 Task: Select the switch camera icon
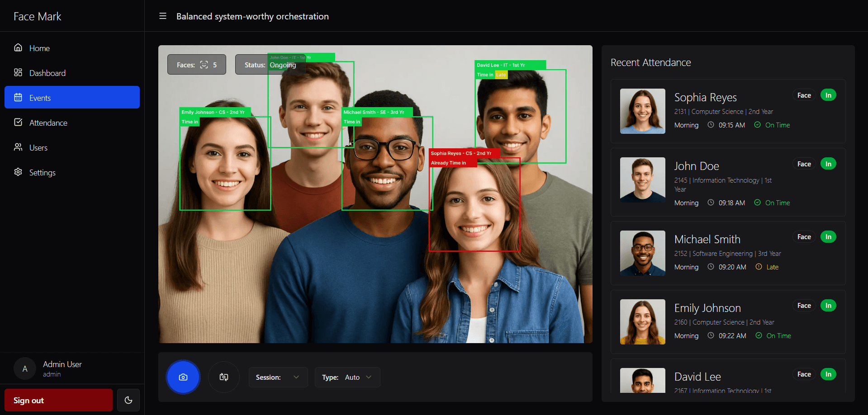(223, 377)
